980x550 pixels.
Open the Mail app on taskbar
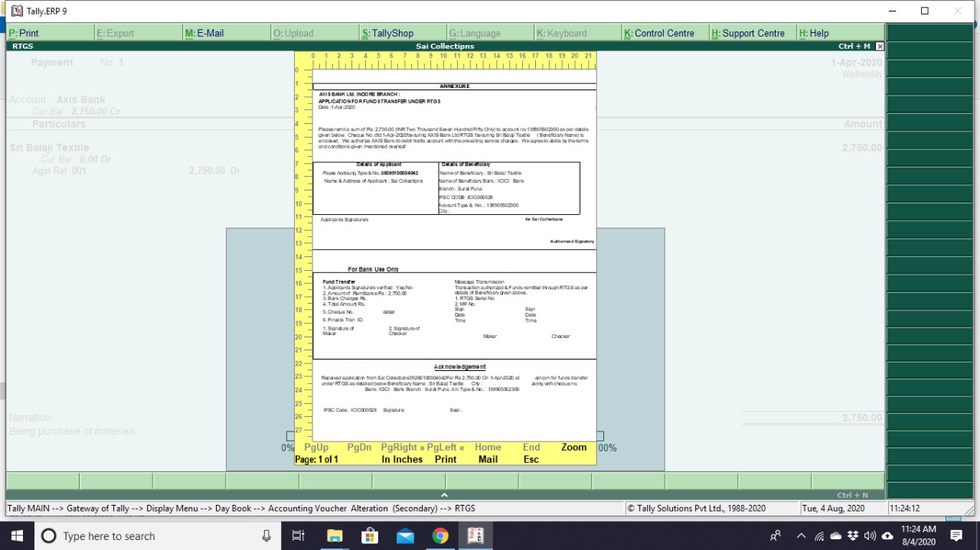[x=405, y=535]
